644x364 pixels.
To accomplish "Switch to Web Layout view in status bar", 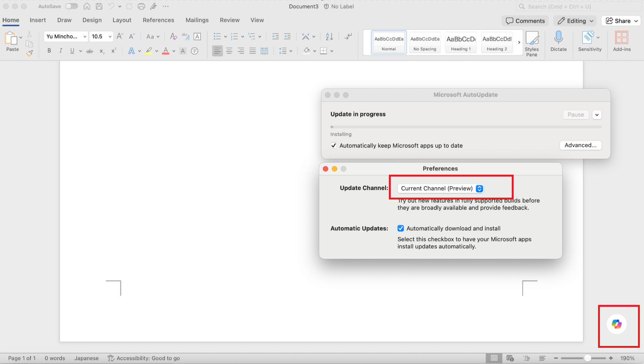I will click(x=510, y=358).
